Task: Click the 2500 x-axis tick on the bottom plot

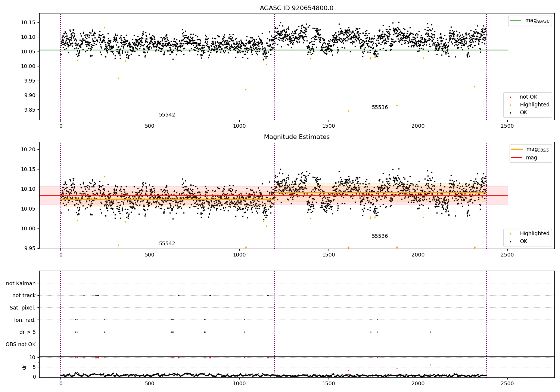Action: pos(507,383)
